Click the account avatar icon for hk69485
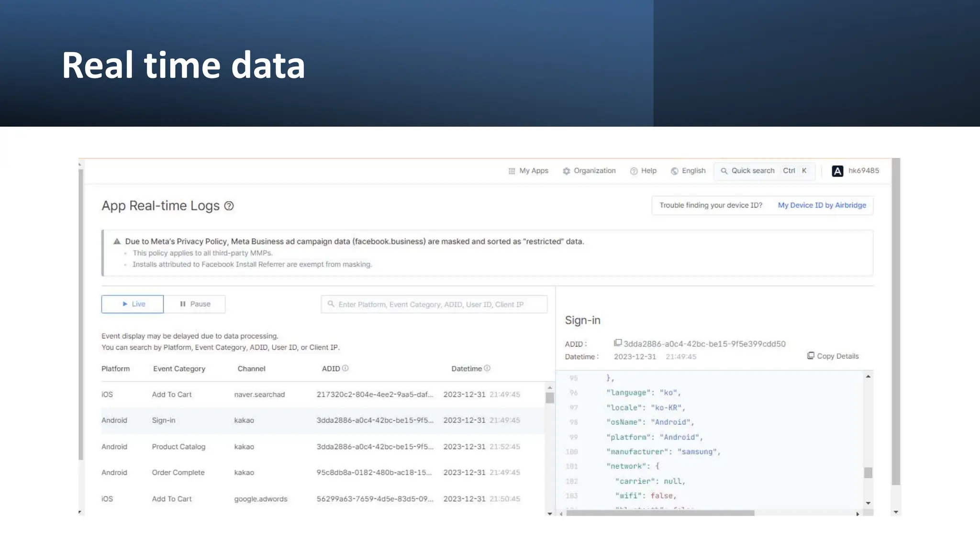This screenshot has width=980, height=551. click(x=837, y=171)
